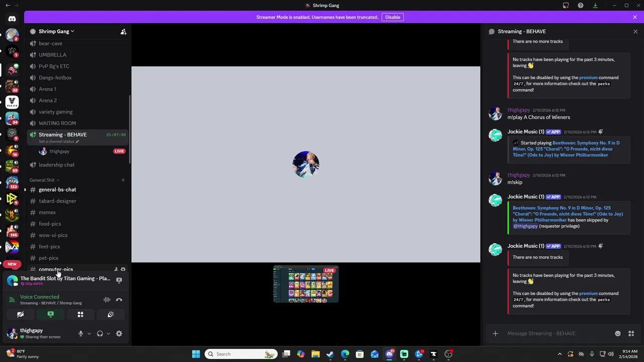Viewport: 644px width, 362px height.
Task: Dismiss the Streamer Mode banner
Action: 635,17
